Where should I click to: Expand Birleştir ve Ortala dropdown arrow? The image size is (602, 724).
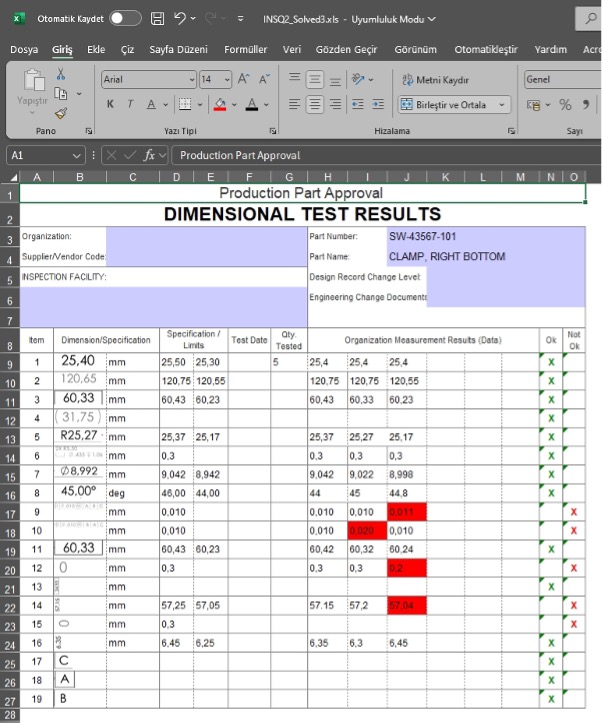(502, 105)
